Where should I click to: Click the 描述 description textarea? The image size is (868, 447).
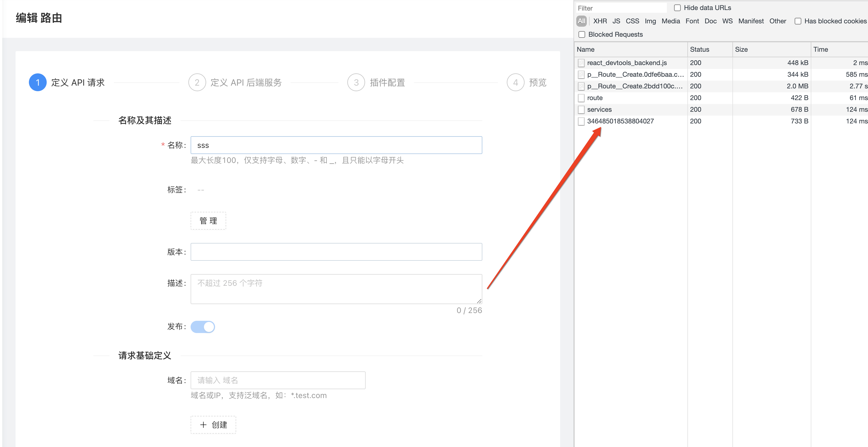(336, 289)
